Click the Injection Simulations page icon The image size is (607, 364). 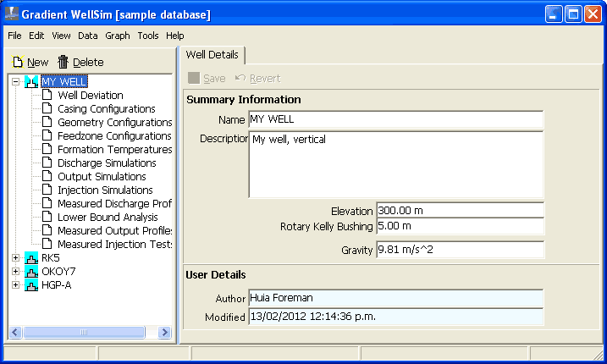[47, 190]
